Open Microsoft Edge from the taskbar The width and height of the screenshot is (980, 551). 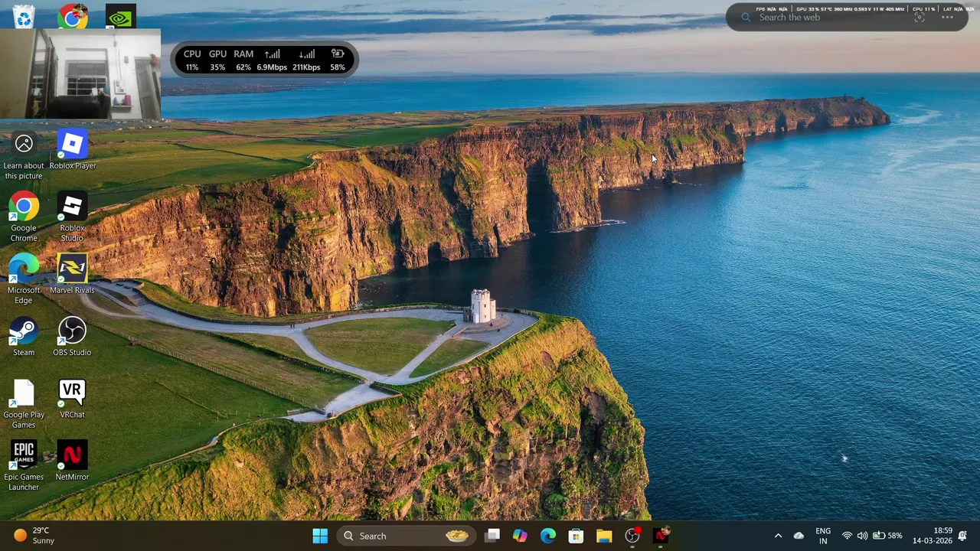(x=548, y=536)
